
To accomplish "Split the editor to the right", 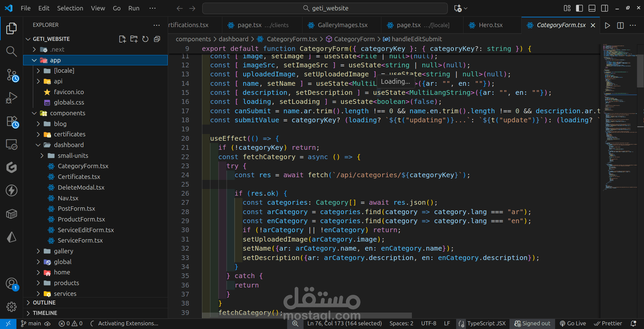I will pyautogui.click(x=620, y=25).
